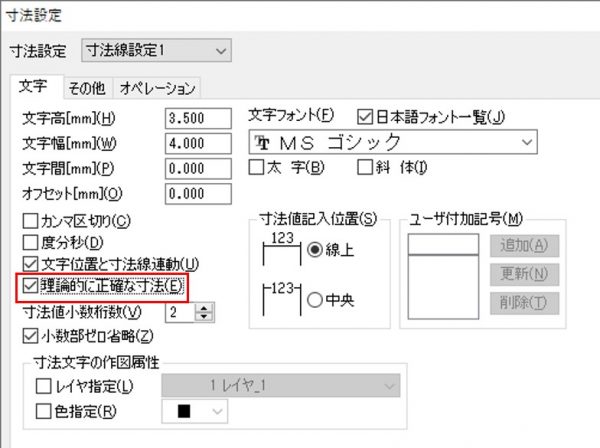600x448 pixels.
Task: Click the 削除(T) button
Action: point(524,303)
